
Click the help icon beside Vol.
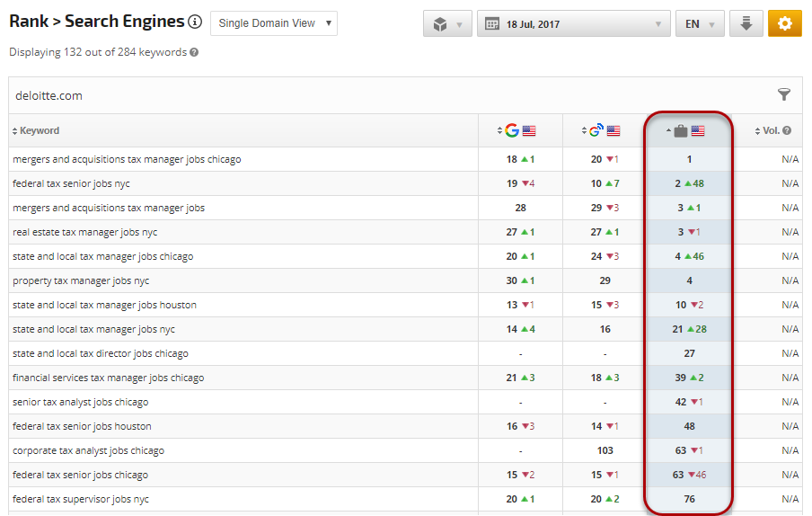tap(787, 131)
